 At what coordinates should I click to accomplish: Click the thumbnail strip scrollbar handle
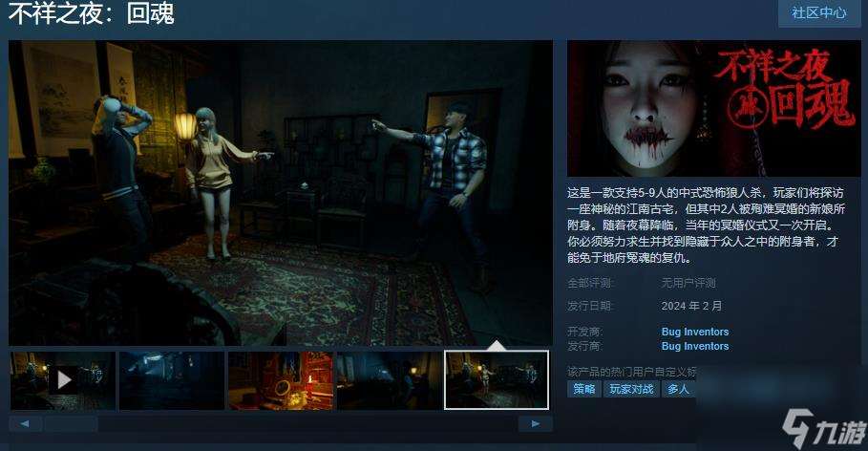point(71,424)
